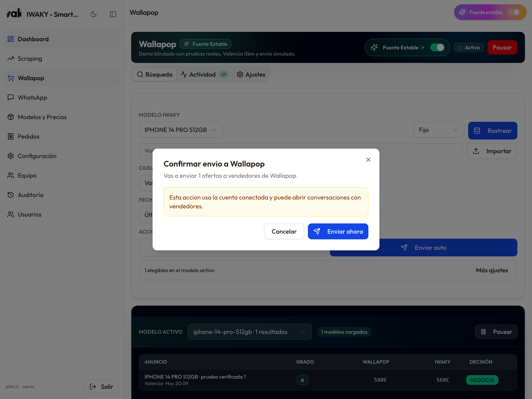This screenshot has height=399, width=532.
Task: Open the Ajustes tab
Action: pyautogui.click(x=251, y=74)
